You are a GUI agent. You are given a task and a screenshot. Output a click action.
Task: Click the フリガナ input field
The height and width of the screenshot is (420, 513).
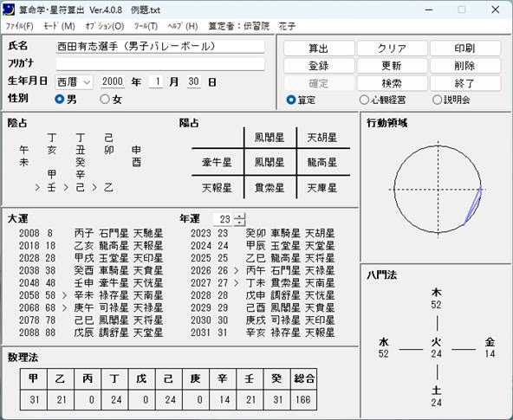(160, 64)
